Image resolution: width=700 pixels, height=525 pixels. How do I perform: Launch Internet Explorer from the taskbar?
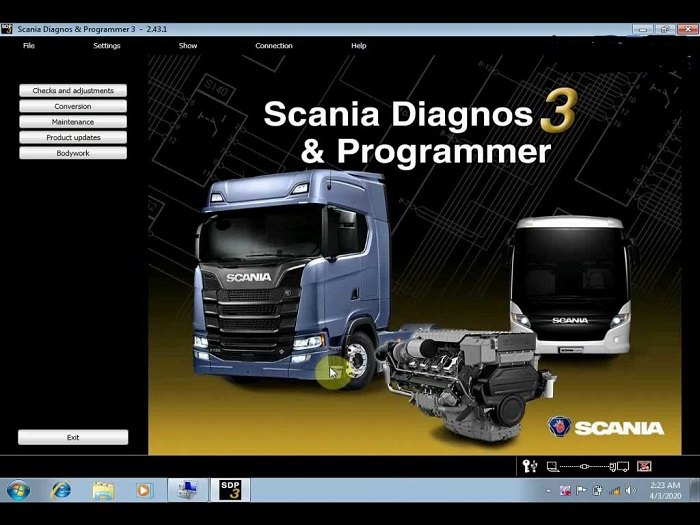click(x=61, y=490)
